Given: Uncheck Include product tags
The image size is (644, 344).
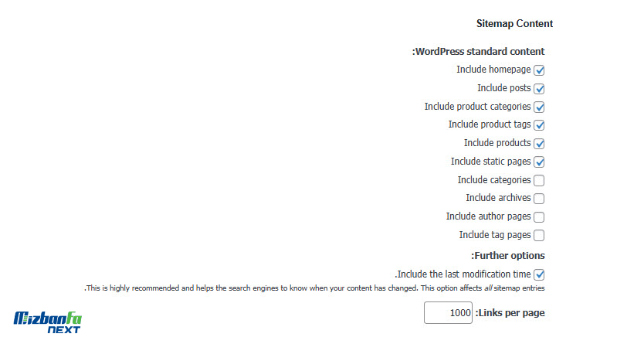Looking at the screenshot, I should pos(539,125).
